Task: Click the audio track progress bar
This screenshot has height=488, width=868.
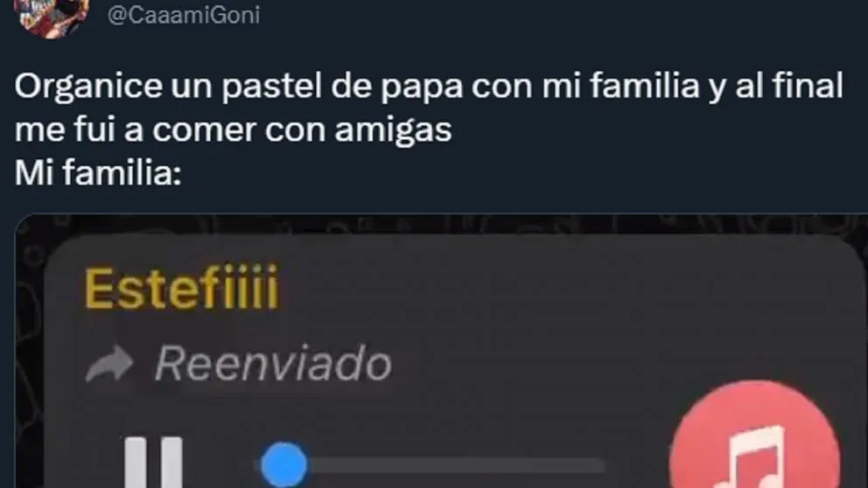Action: [x=431, y=465]
